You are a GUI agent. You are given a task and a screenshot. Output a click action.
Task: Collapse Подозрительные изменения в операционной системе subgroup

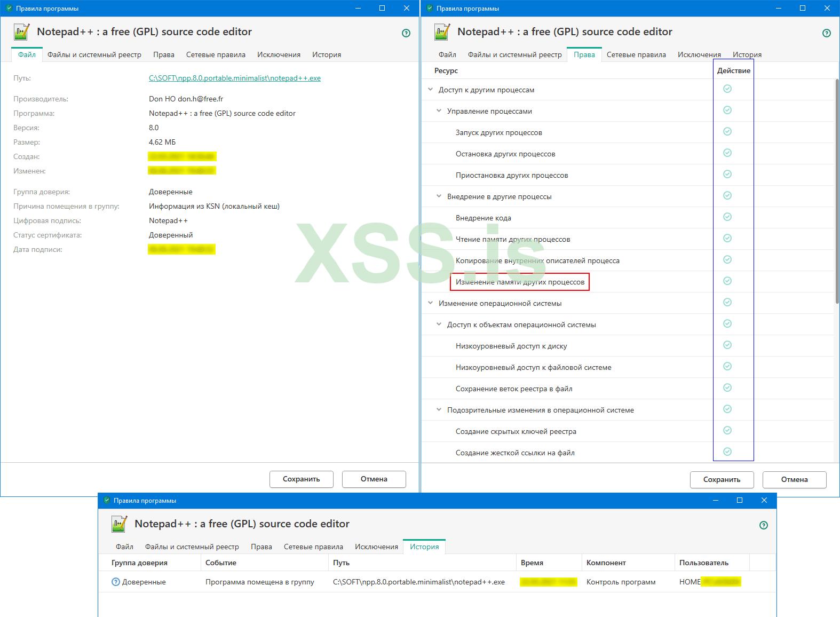(439, 410)
